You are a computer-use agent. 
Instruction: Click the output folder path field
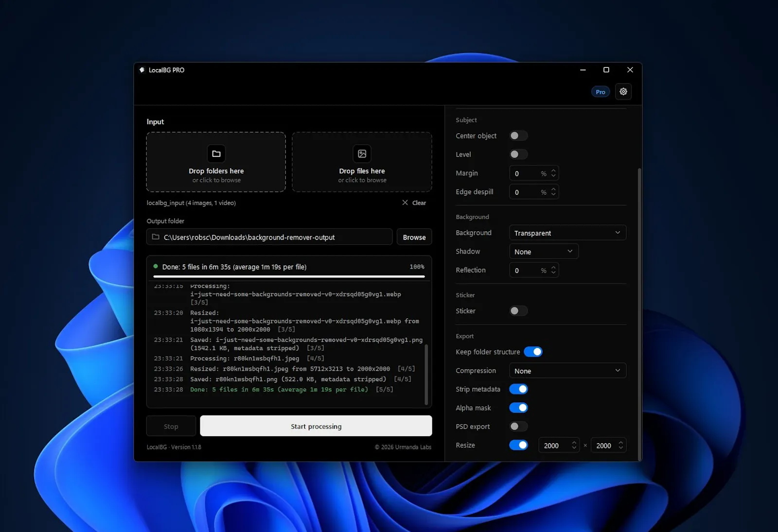[269, 237]
